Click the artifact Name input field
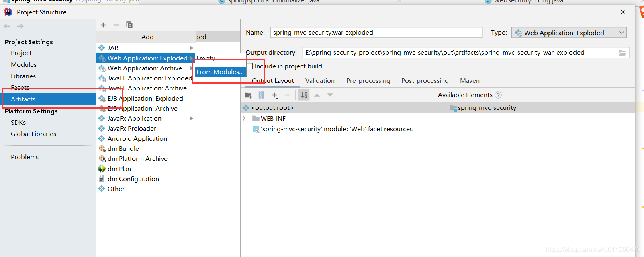 [x=376, y=33]
